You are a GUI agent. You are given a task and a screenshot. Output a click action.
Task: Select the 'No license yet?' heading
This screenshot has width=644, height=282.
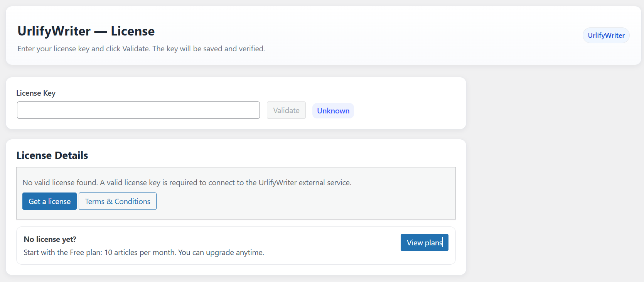click(50, 239)
